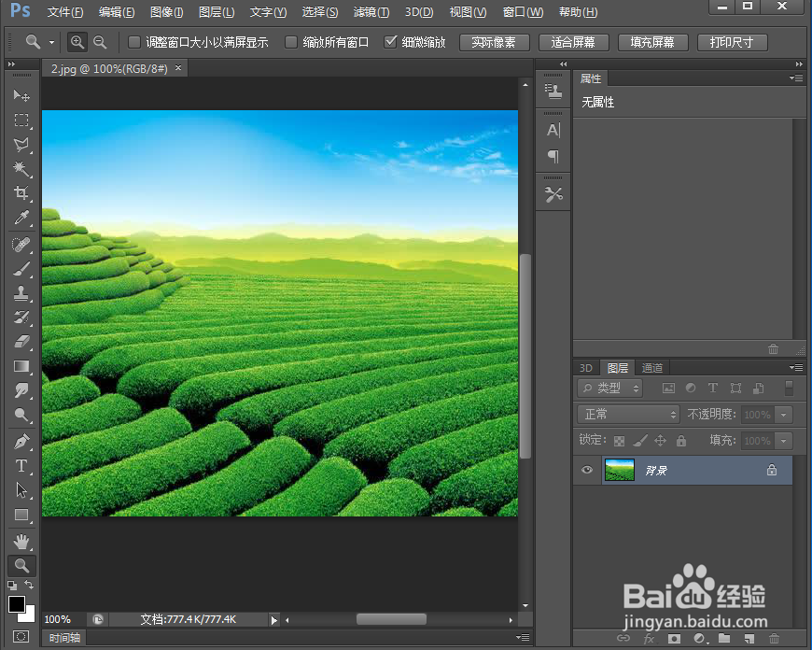This screenshot has height=650, width=812.
Task: Select the Polygonal Lasso tool
Action: pyautogui.click(x=21, y=145)
